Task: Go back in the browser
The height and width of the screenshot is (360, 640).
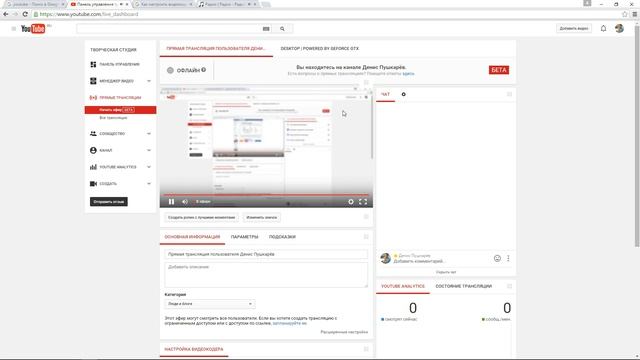Action: 6,14
